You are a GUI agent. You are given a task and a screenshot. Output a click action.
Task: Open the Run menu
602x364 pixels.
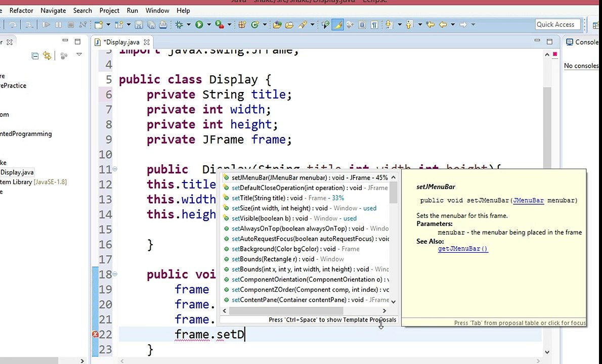133,10
